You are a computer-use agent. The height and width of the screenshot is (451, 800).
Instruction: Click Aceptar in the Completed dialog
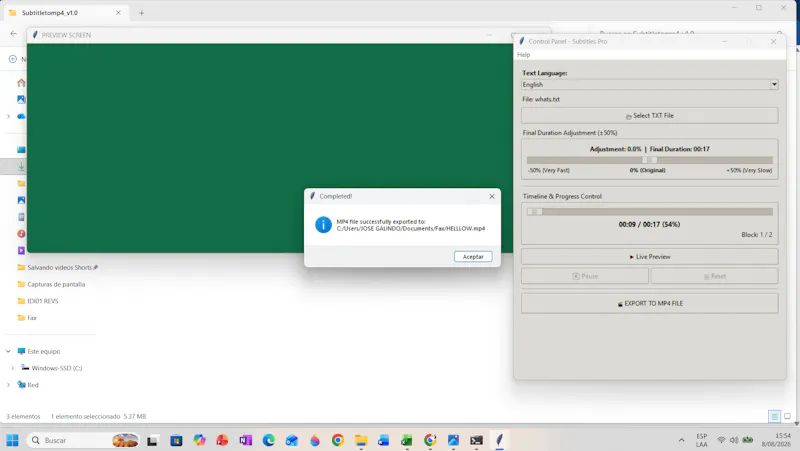click(473, 257)
